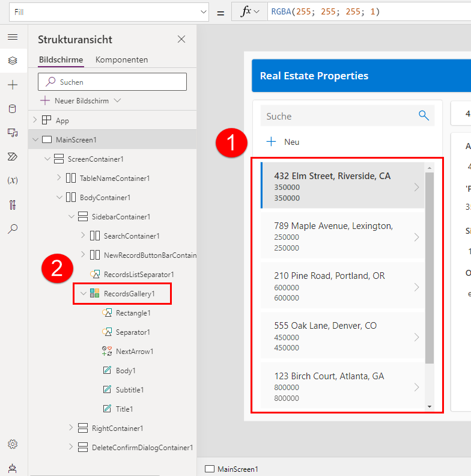Expand TableNameContainer1 node
Viewport: 471px width, 476px height.
pyautogui.click(x=59, y=177)
